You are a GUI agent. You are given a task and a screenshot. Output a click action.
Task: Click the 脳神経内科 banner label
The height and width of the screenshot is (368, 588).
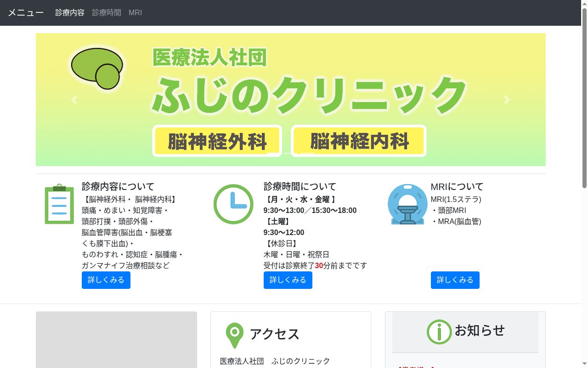coord(359,141)
